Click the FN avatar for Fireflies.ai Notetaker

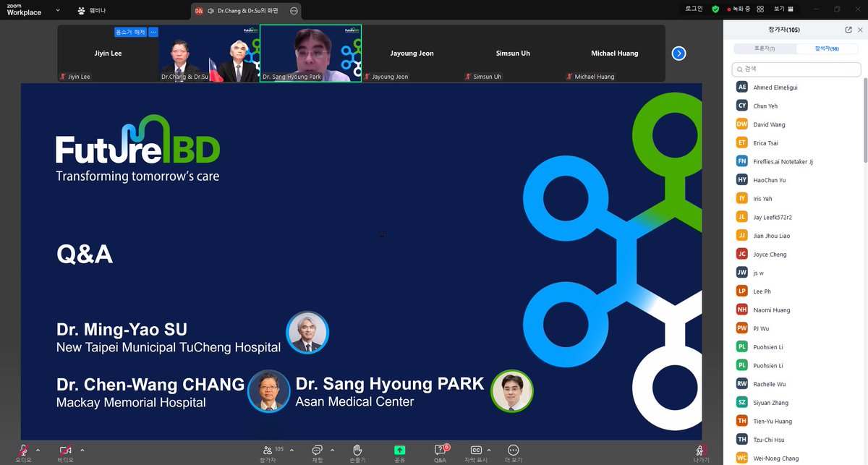pyautogui.click(x=742, y=161)
